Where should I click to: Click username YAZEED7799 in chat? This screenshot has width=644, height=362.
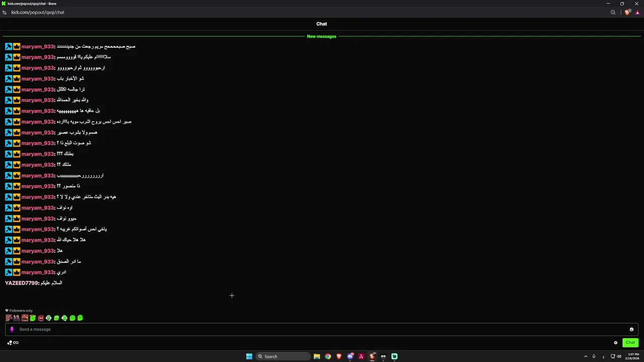coord(22,283)
